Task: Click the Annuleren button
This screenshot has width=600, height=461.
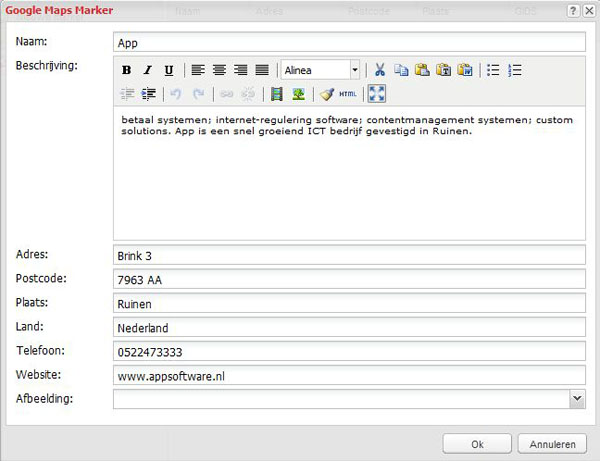Action: point(552,444)
